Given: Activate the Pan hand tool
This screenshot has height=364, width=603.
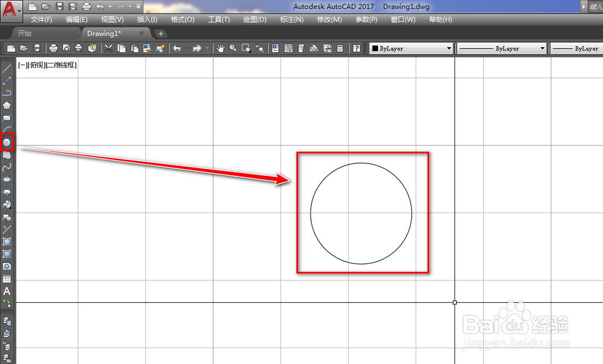Looking at the screenshot, I should tap(220, 48).
